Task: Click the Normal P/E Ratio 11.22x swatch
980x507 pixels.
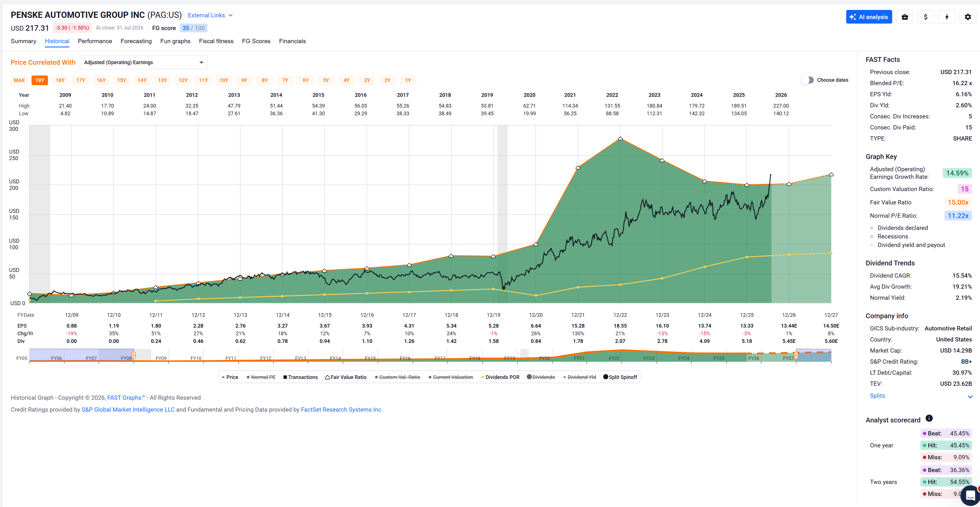Action: [x=958, y=215]
